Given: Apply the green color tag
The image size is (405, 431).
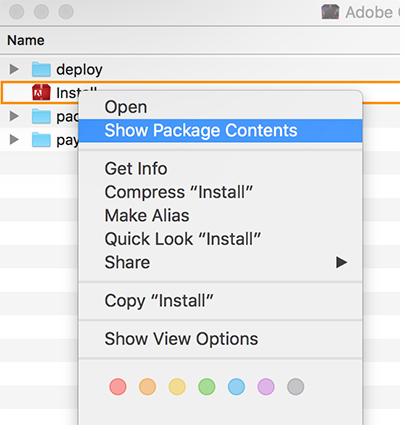Looking at the screenshot, I should pyautogui.click(x=207, y=387).
